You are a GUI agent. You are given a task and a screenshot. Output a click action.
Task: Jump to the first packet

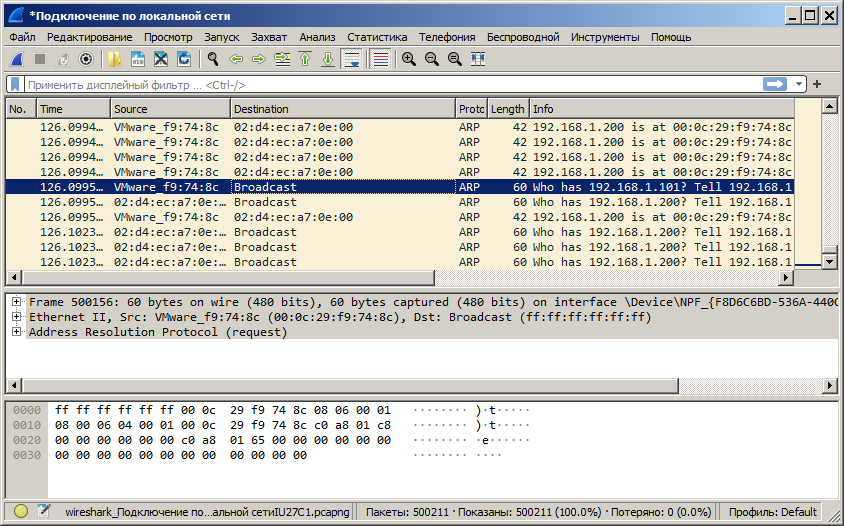click(x=305, y=59)
